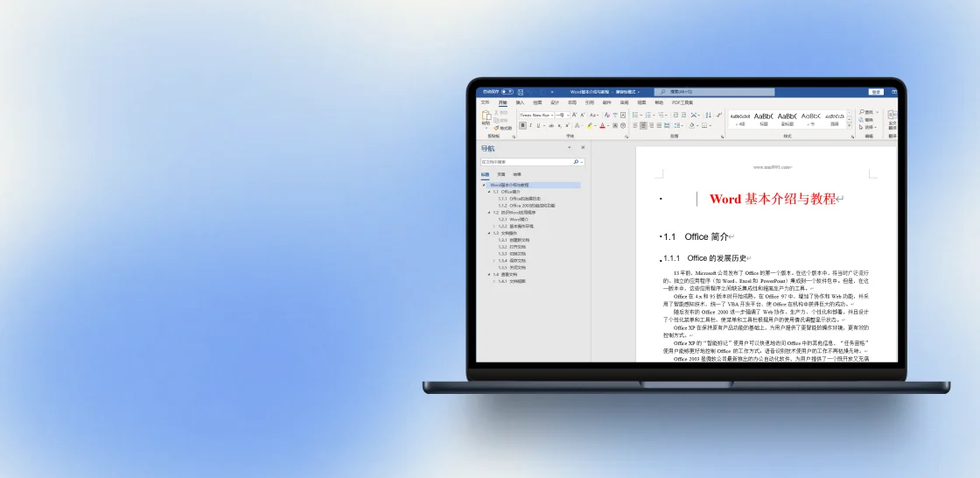980x478 pixels.
Task: Toggle Italic formatting
Action: [530, 125]
